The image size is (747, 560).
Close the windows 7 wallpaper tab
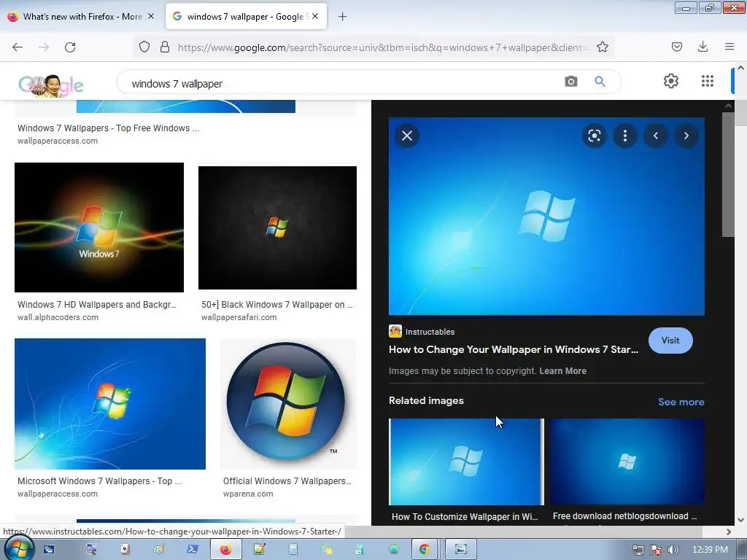(x=315, y=16)
